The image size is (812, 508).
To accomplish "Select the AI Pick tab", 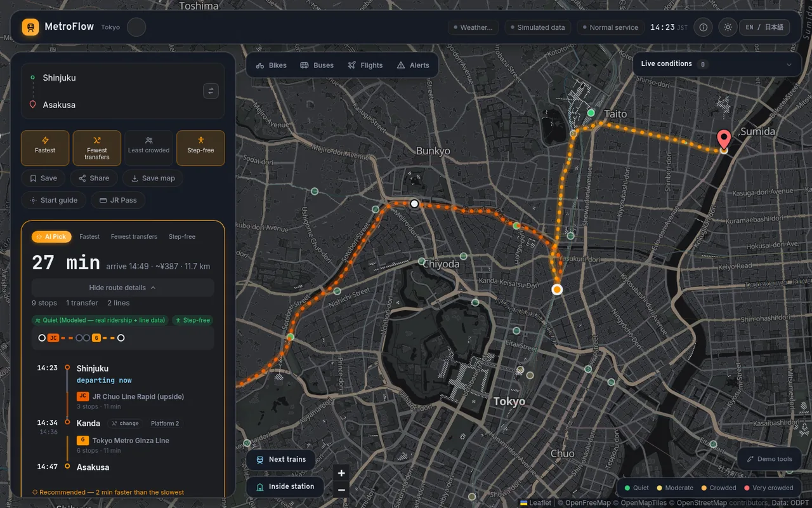I will (x=51, y=237).
